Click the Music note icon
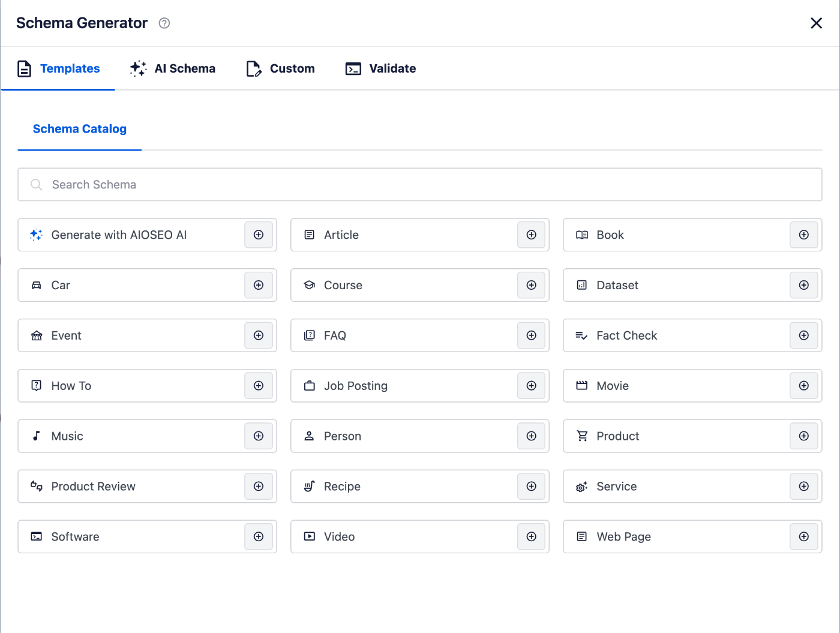Image resolution: width=840 pixels, height=633 pixels. 36,436
